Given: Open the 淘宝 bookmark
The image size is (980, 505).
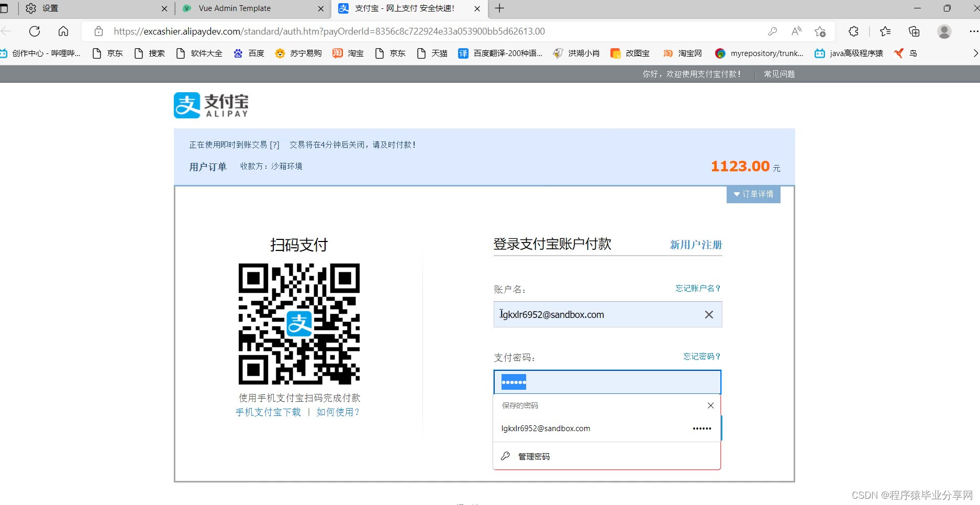Looking at the screenshot, I should [348, 53].
